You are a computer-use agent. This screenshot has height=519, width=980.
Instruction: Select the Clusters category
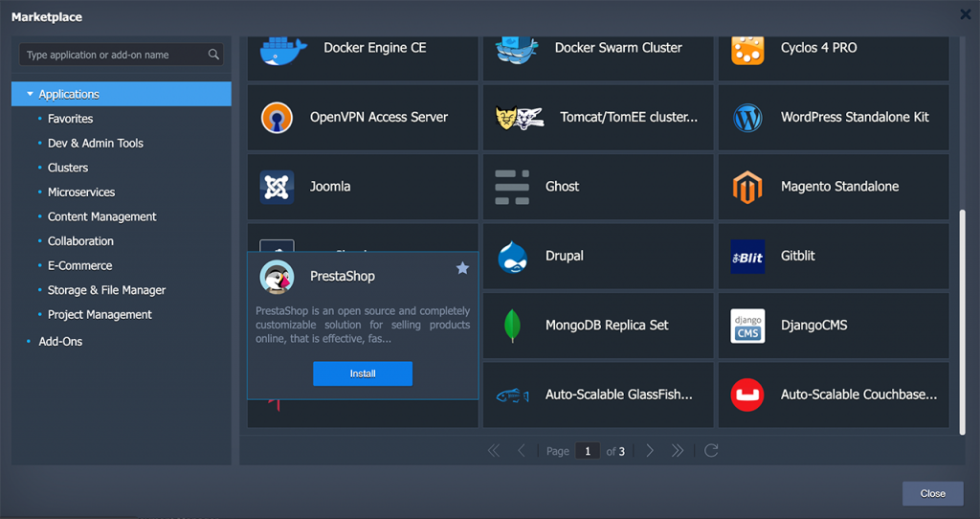68,168
